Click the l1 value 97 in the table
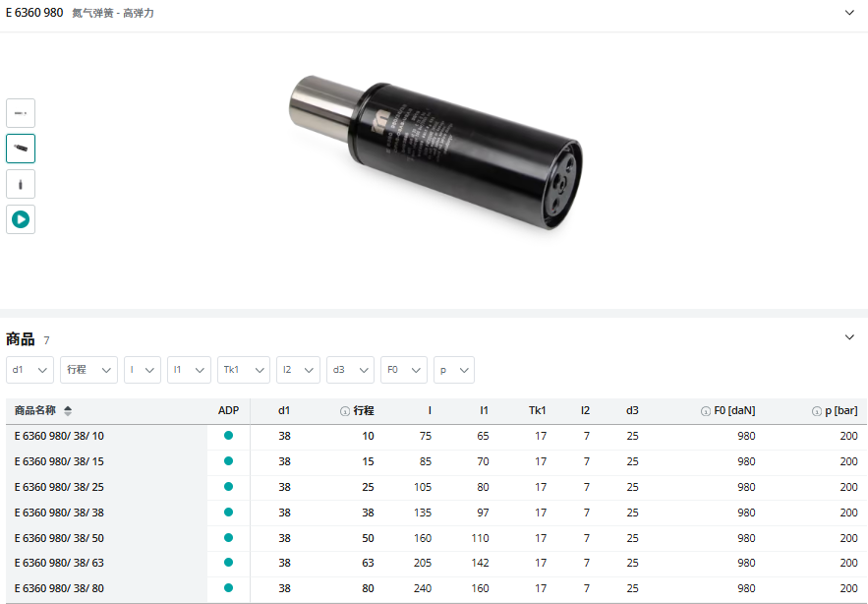 pyautogui.click(x=483, y=513)
